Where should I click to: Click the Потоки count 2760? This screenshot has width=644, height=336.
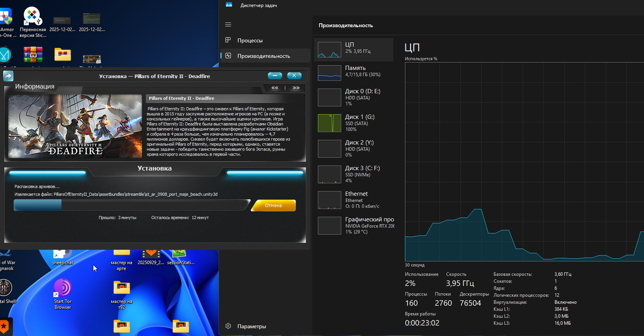[x=443, y=303]
